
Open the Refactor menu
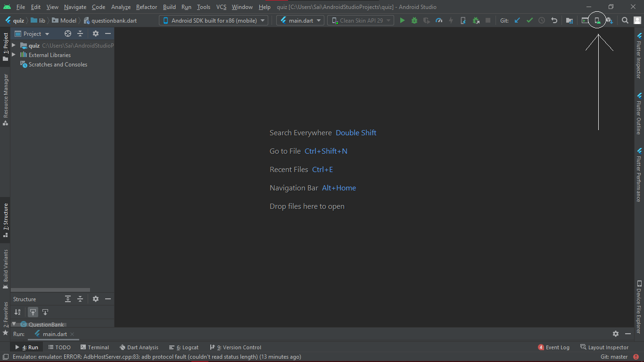[x=147, y=7]
